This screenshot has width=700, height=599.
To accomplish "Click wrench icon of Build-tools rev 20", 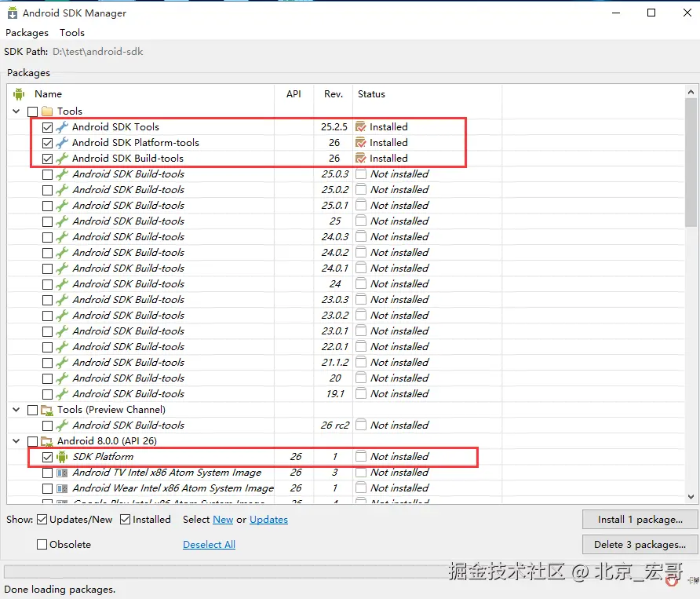I will (x=62, y=378).
